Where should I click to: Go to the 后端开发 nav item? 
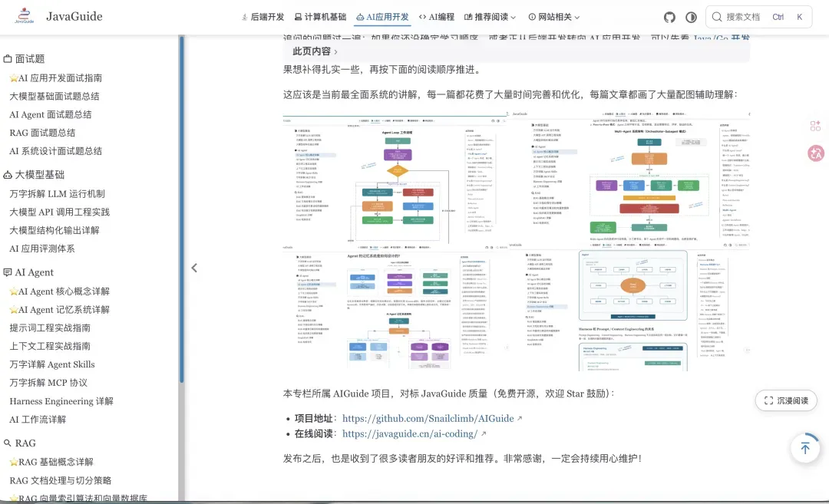(x=263, y=17)
